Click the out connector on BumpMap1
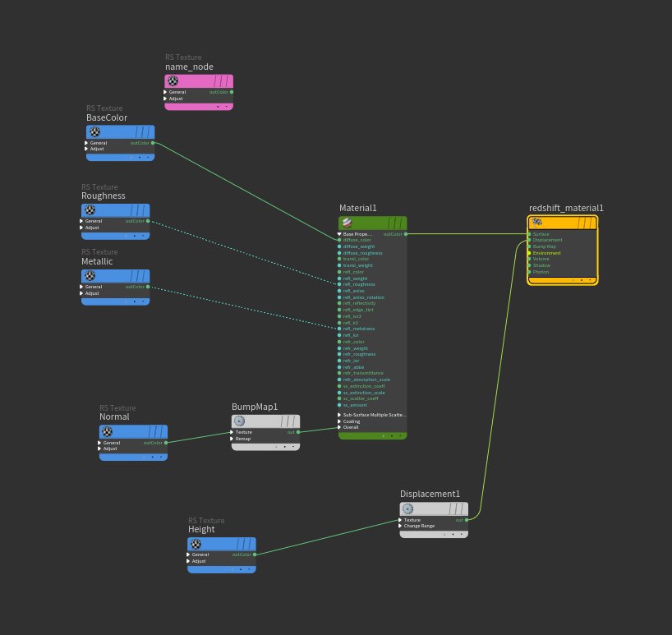672x635 pixels. click(298, 432)
